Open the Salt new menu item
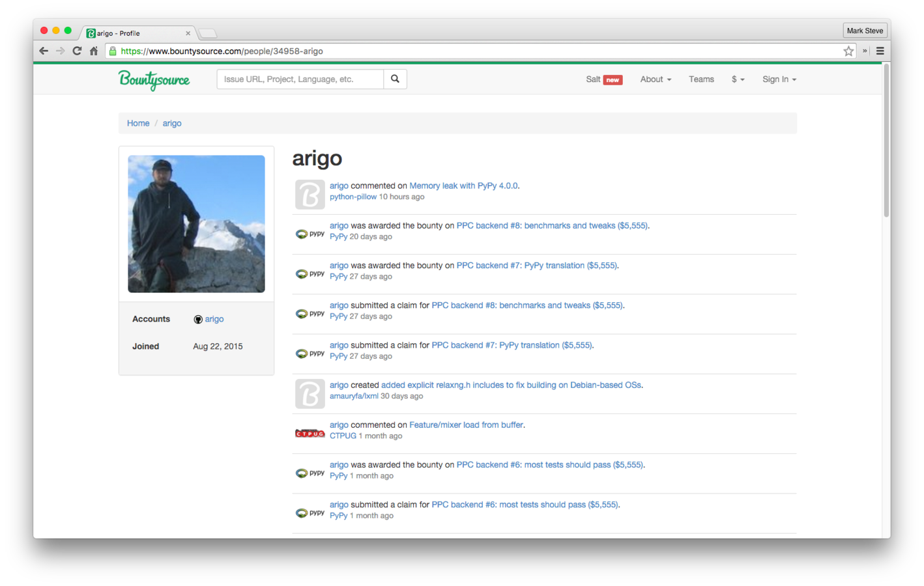This screenshot has width=924, height=586. point(604,79)
